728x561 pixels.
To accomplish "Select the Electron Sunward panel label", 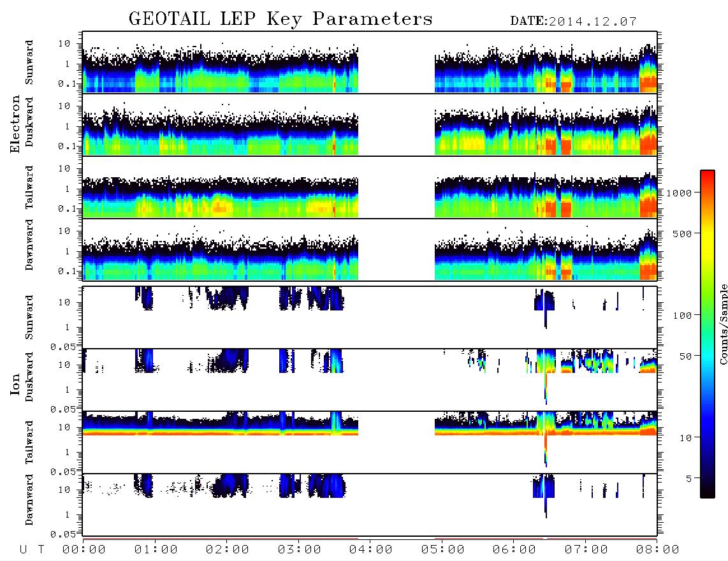I will (29, 62).
